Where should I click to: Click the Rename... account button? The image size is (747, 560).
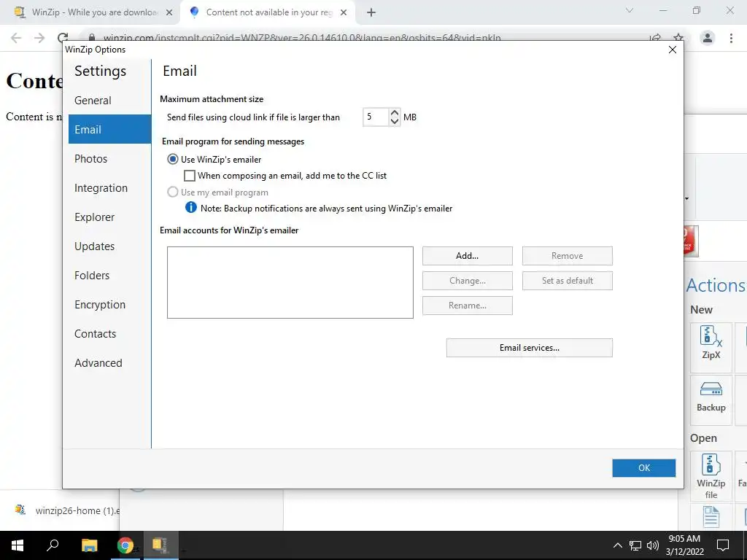click(468, 306)
